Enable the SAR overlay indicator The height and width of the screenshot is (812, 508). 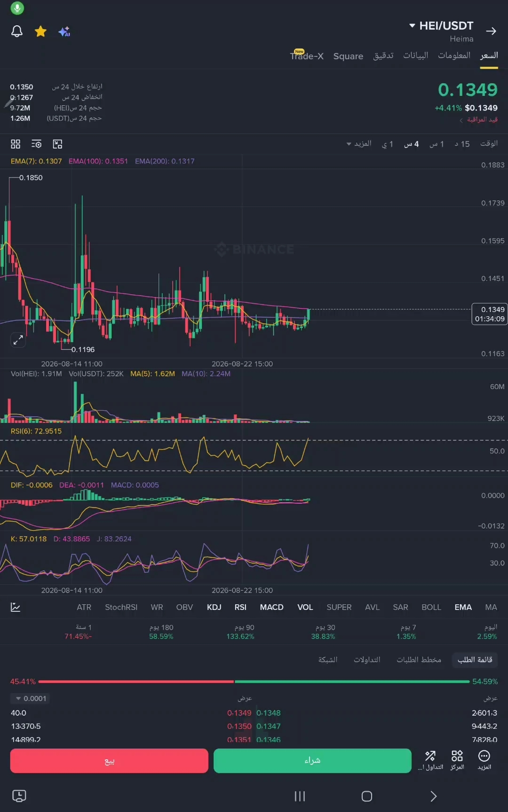(401, 607)
